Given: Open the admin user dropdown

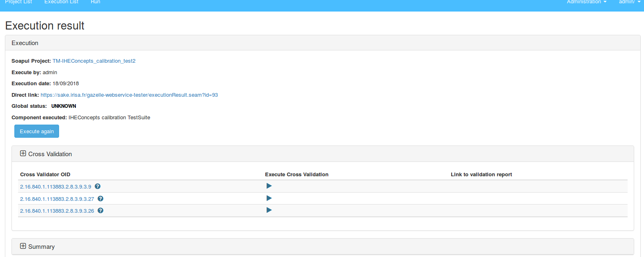Looking at the screenshot, I should point(630,2).
